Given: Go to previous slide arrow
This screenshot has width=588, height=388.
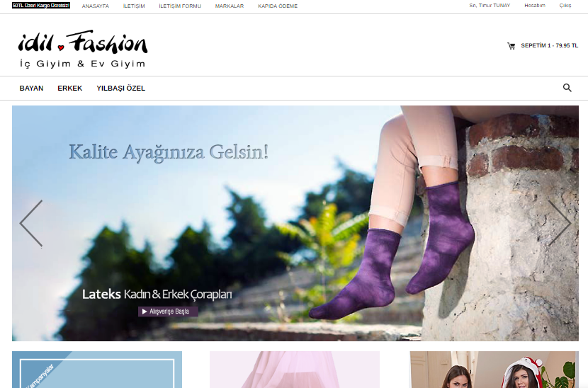Looking at the screenshot, I should 31,224.
